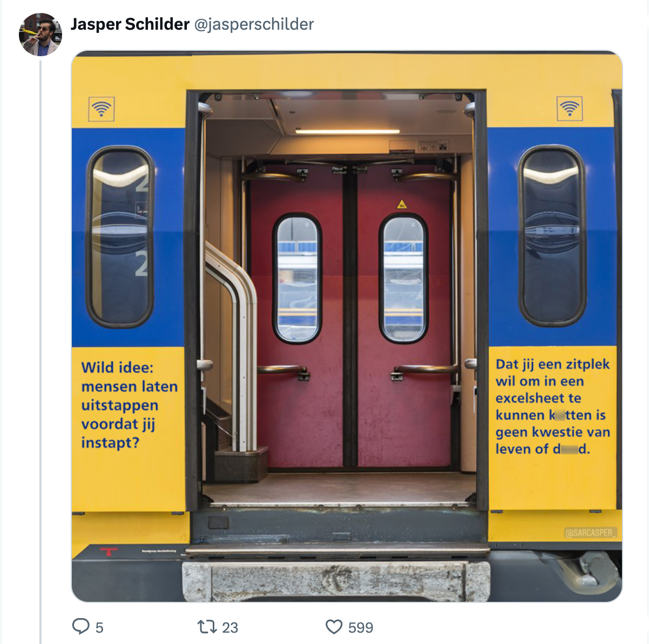Click the reply speech bubble icon
The height and width of the screenshot is (644, 649).
(81, 627)
